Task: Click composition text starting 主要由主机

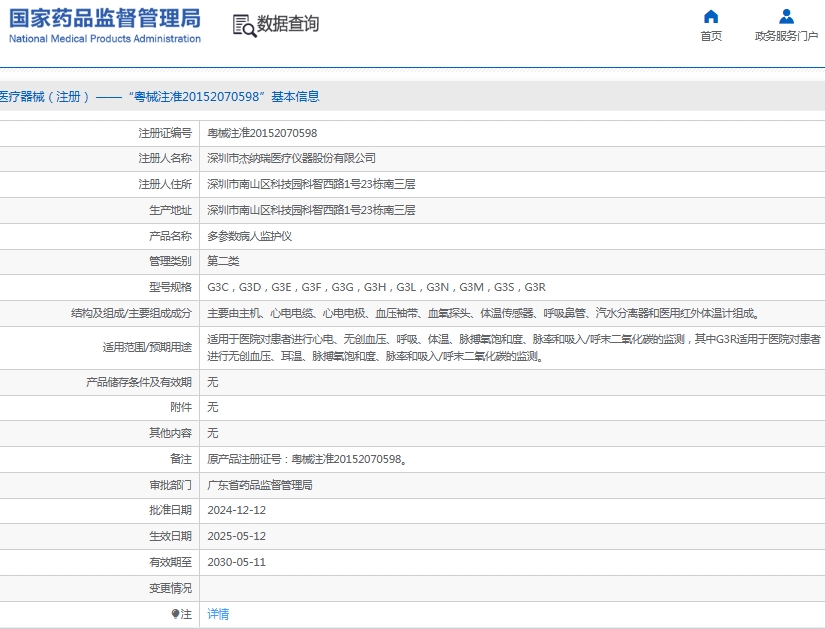Action: (484, 314)
